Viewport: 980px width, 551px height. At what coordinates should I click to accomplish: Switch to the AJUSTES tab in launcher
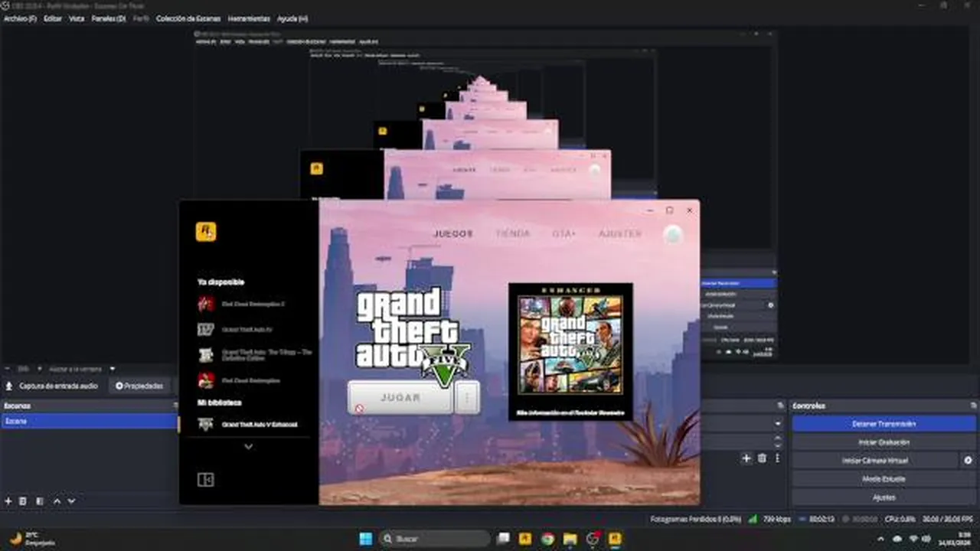click(x=620, y=233)
